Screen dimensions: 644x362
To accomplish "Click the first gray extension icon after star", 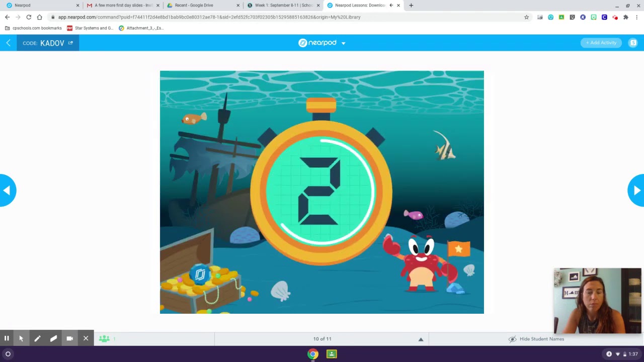I will click(540, 17).
